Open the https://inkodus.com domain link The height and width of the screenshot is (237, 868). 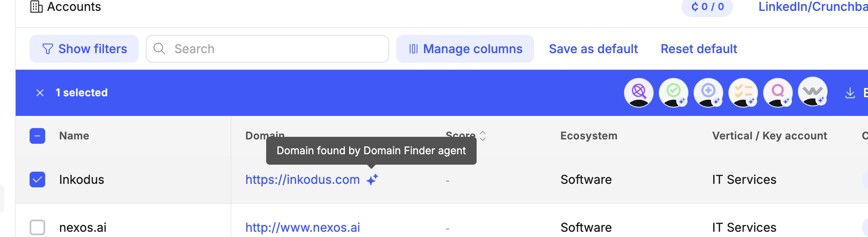tap(302, 179)
